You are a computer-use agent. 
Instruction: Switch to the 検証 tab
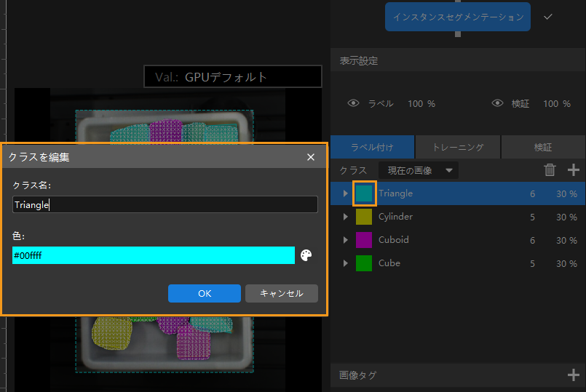543,147
